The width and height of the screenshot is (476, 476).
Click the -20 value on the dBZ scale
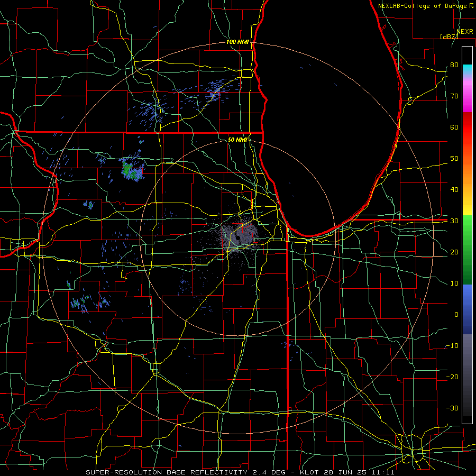452,377
